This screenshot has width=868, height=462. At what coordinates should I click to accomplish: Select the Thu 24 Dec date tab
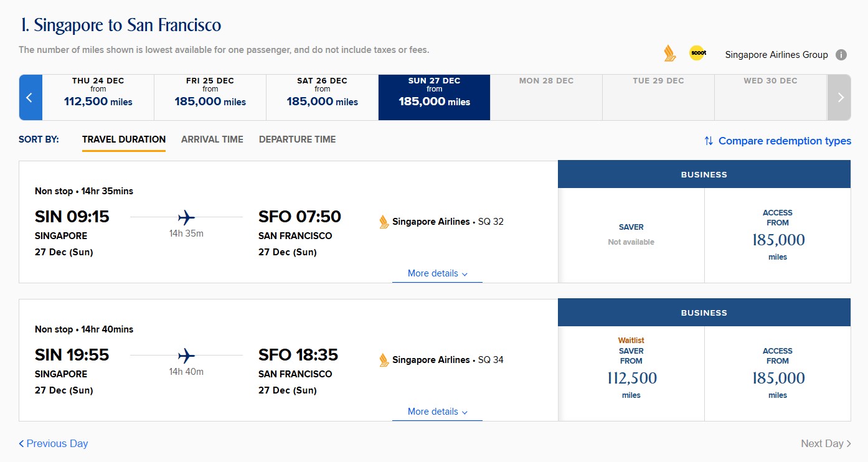coord(98,97)
